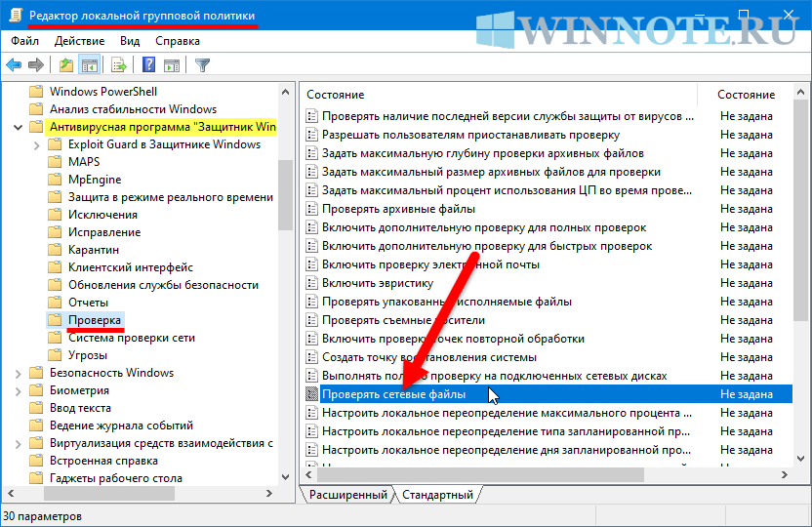The height and width of the screenshot is (527, 812).
Task: Expand the Exploit Guard в Защитнике Windows node
Action: tap(37, 145)
